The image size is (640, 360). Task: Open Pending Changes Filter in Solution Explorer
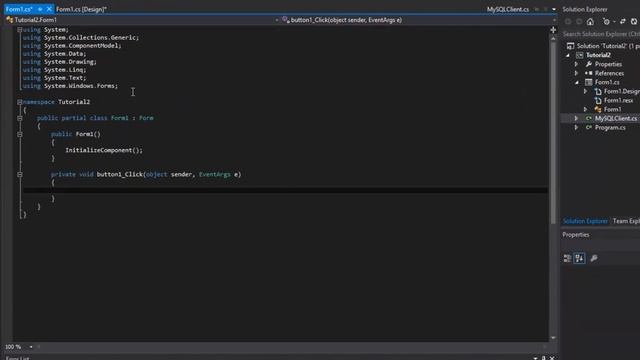tap(607, 22)
